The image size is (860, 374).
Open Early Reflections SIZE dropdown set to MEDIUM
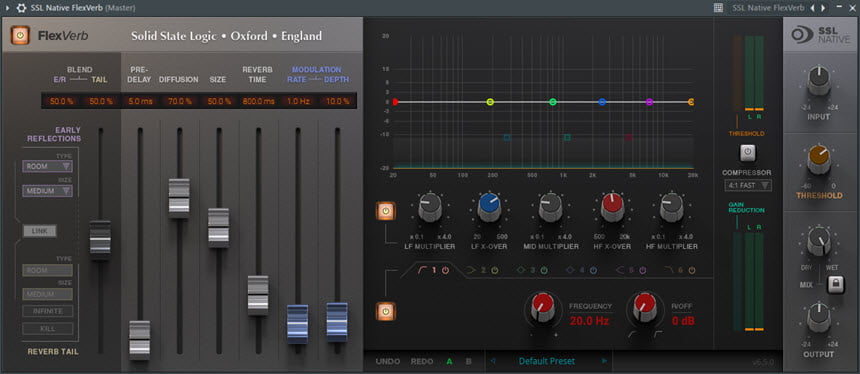(47, 191)
